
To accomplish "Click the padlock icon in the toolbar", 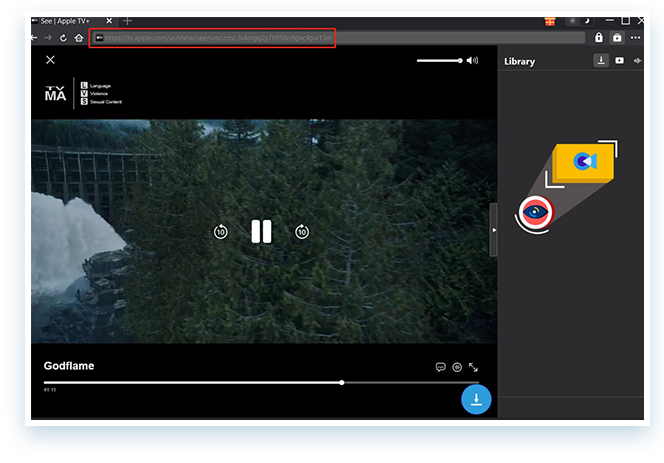I will [x=598, y=37].
